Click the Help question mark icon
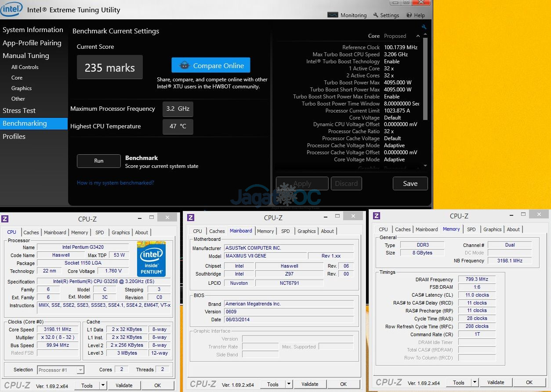 pyautogui.click(x=409, y=15)
